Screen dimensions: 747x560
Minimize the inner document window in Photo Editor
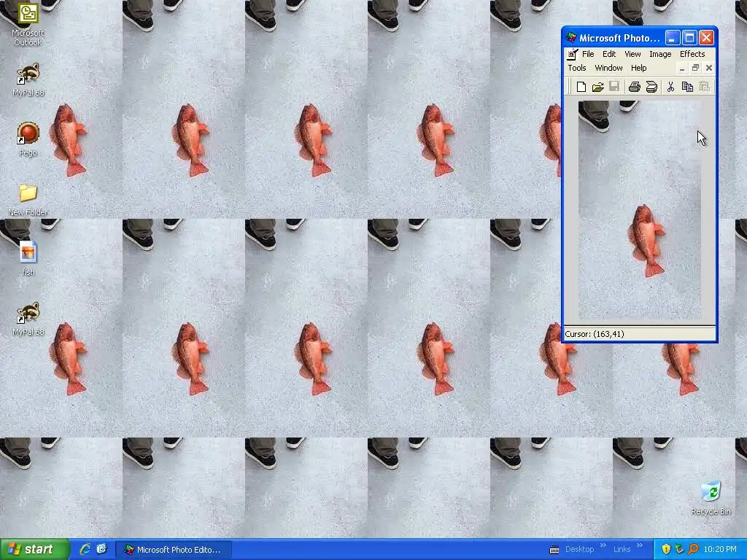(x=682, y=68)
